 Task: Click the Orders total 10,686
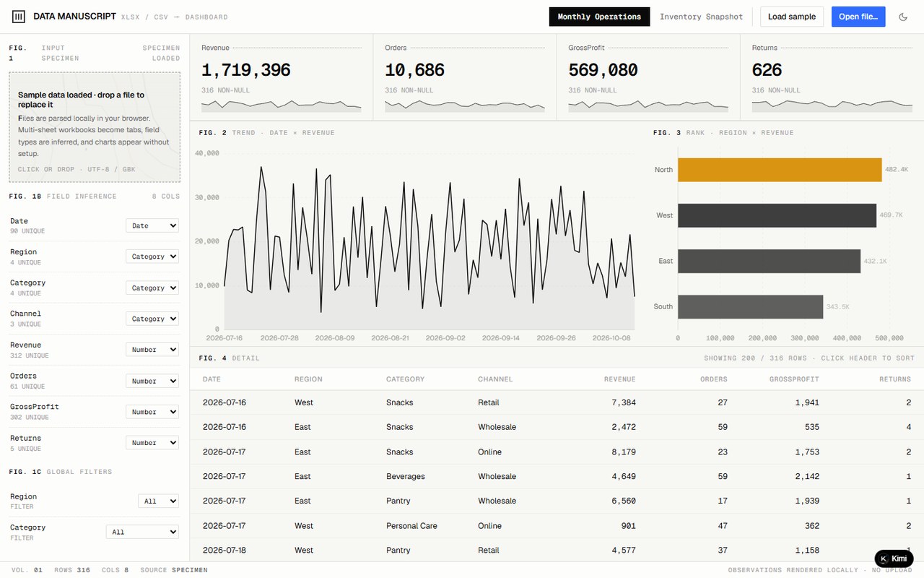point(415,70)
